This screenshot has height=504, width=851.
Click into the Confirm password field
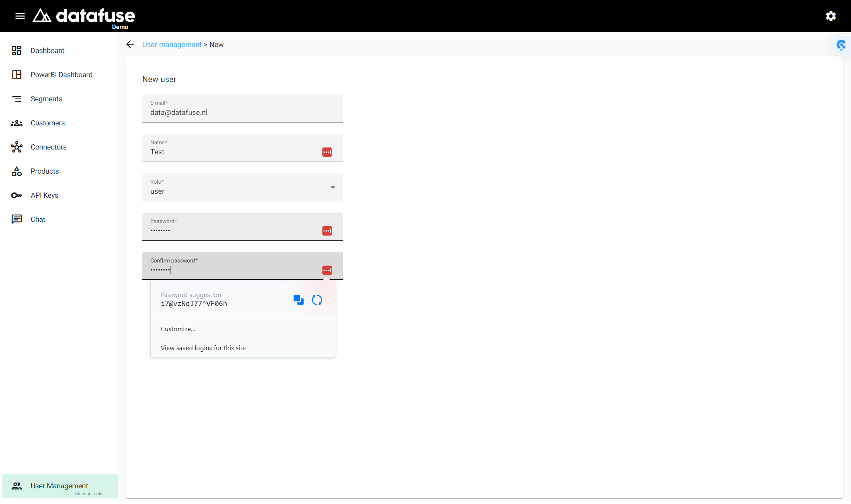(x=243, y=266)
